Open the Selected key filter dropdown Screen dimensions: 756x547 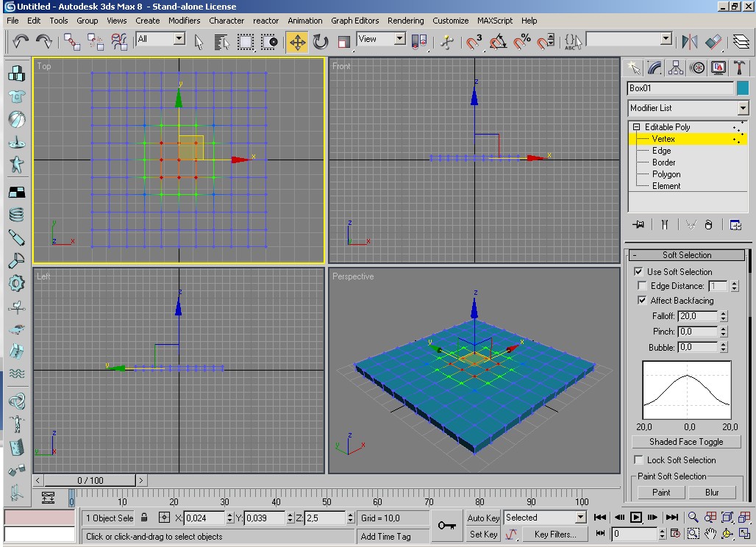(x=580, y=517)
